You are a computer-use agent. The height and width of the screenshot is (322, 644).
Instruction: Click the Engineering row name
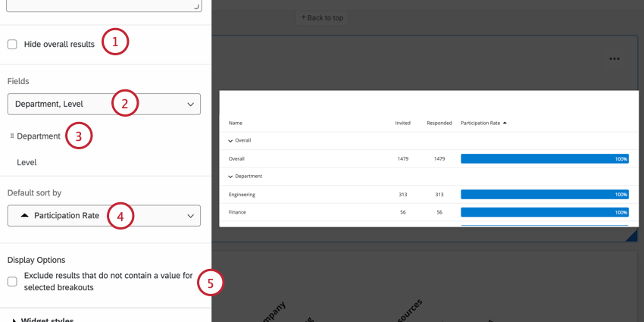[242, 194]
